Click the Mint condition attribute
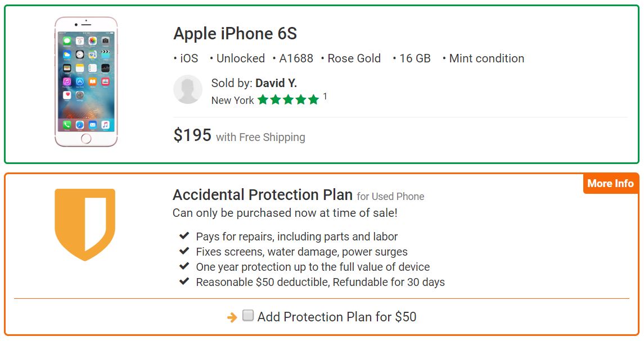Viewport: 644px width, 341px height. (487, 58)
